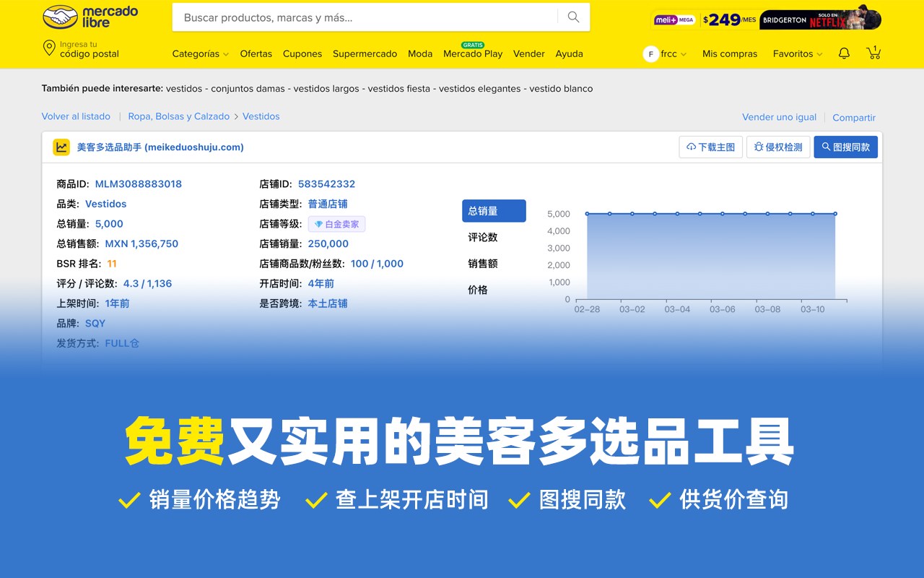
Task: Click the 上架时间 value 1年前
Action: pyautogui.click(x=117, y=303)
